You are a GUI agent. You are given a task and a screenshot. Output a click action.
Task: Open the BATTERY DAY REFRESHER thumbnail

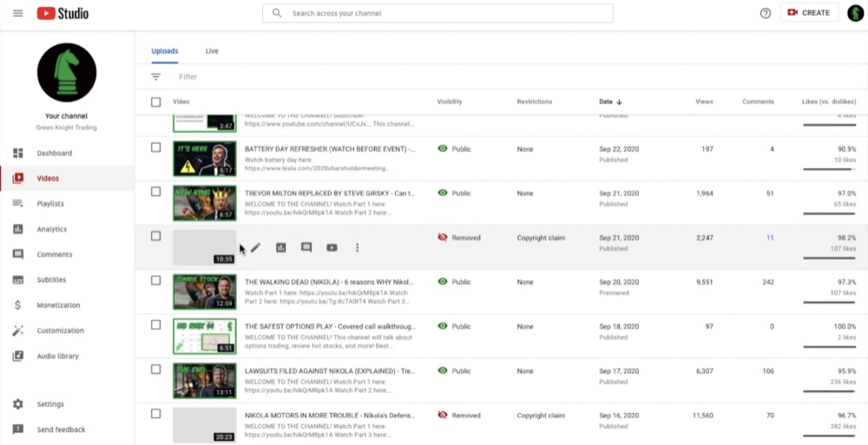(x=205, y=159)
